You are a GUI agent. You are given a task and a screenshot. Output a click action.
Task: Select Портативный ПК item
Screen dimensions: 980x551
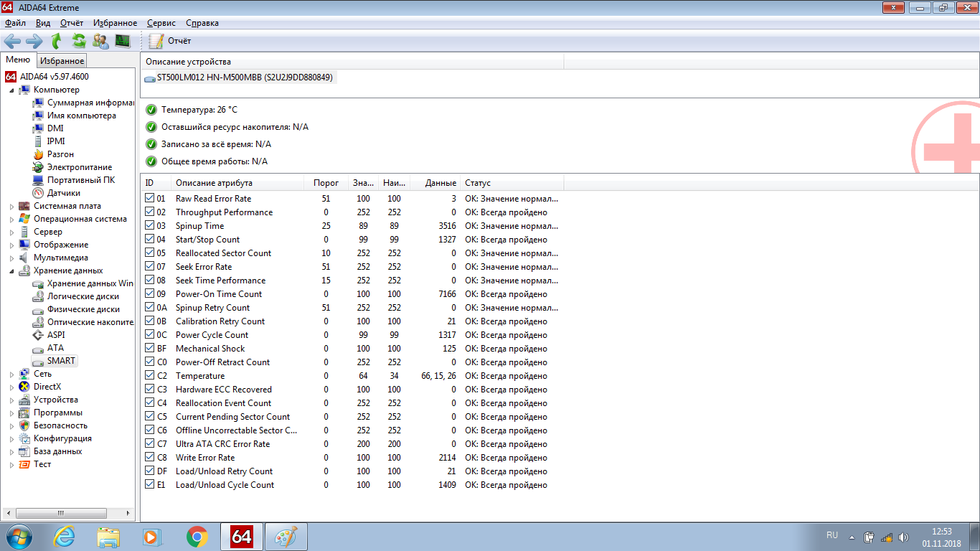[x=81, y=180]
